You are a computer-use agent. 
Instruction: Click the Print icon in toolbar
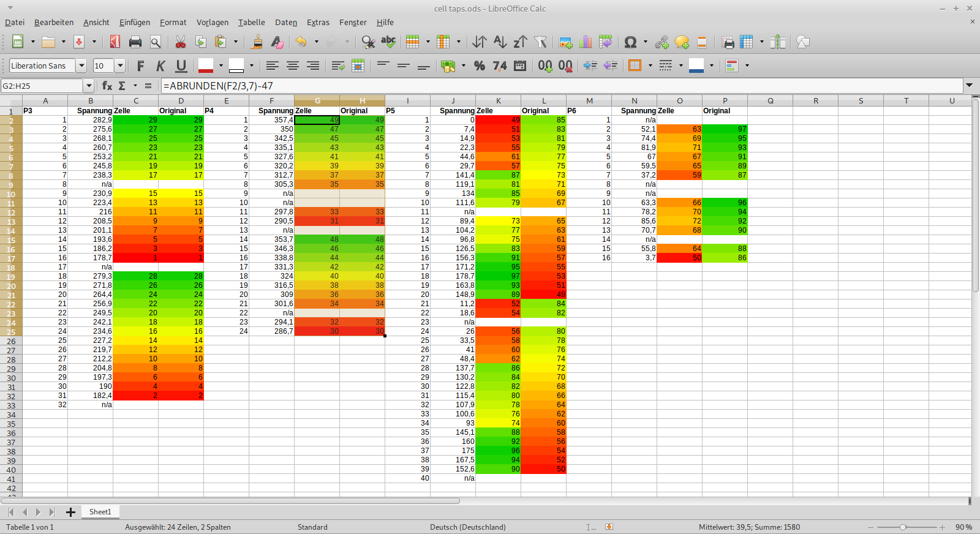tap(135, 42)
